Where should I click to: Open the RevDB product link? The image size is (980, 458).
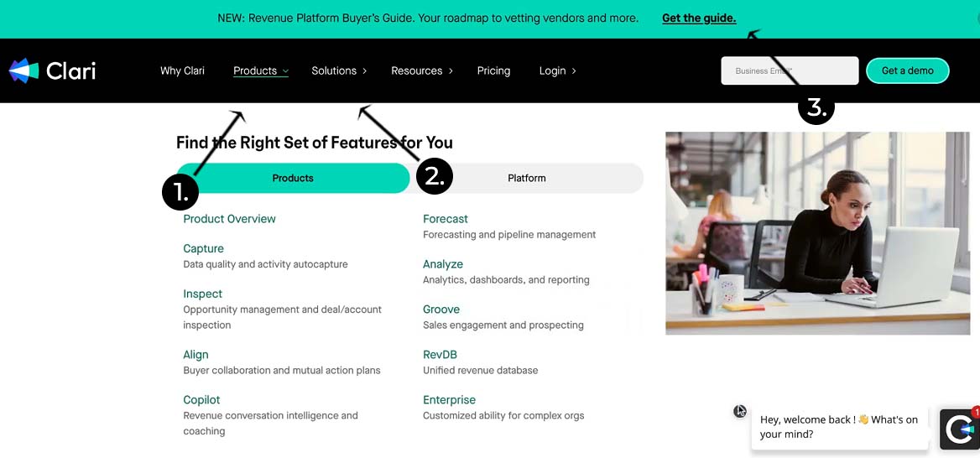pyautogui.click(x=440, y=355)
